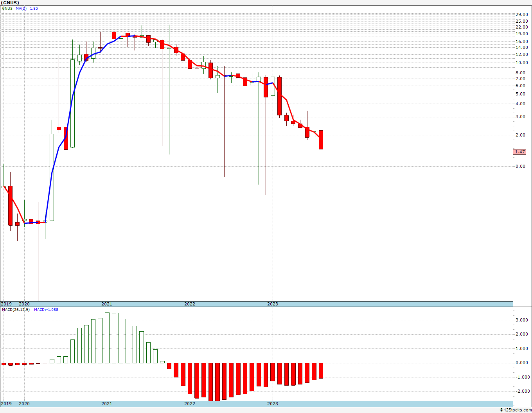Select 2020 on the price chart time axis
The height and width of the screenshot is (413, 532).
24,304
